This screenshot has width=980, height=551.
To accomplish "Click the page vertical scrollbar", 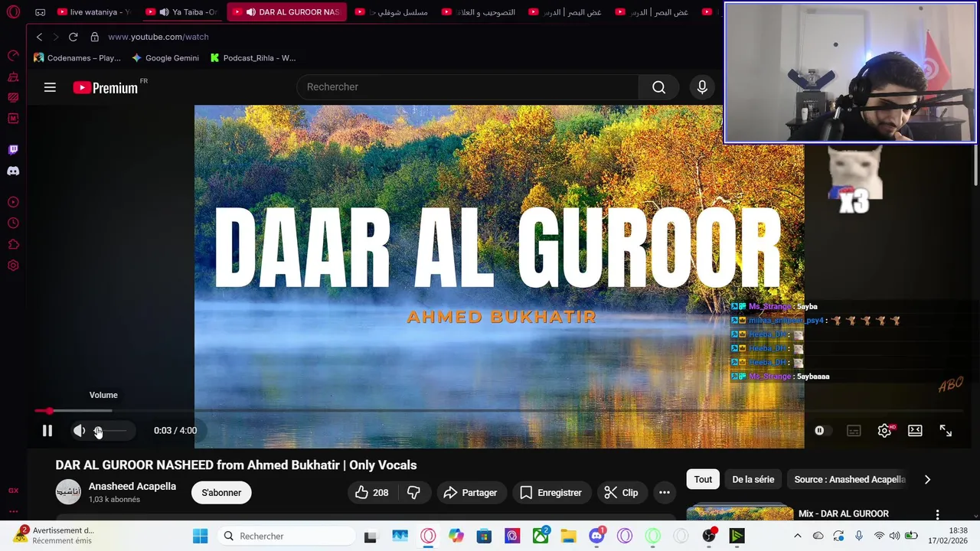I will pyautogui.click(x=975, y=165).
